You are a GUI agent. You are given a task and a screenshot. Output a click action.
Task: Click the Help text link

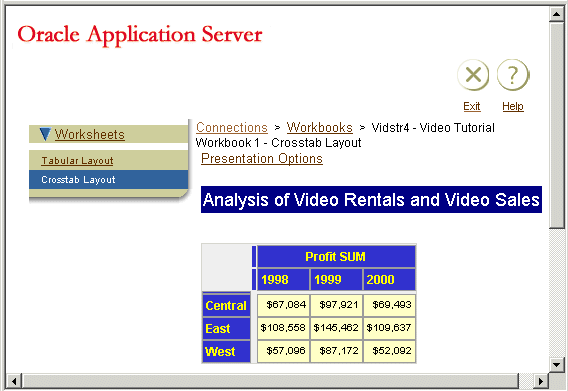(513, 106)
